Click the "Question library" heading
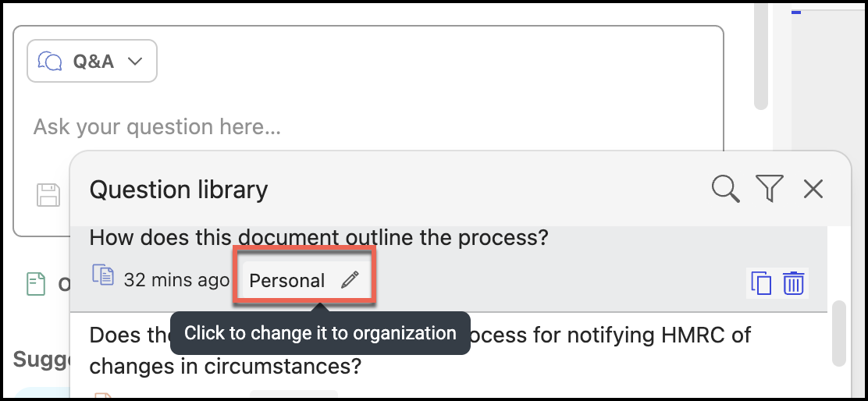 (x=179, y=190)
